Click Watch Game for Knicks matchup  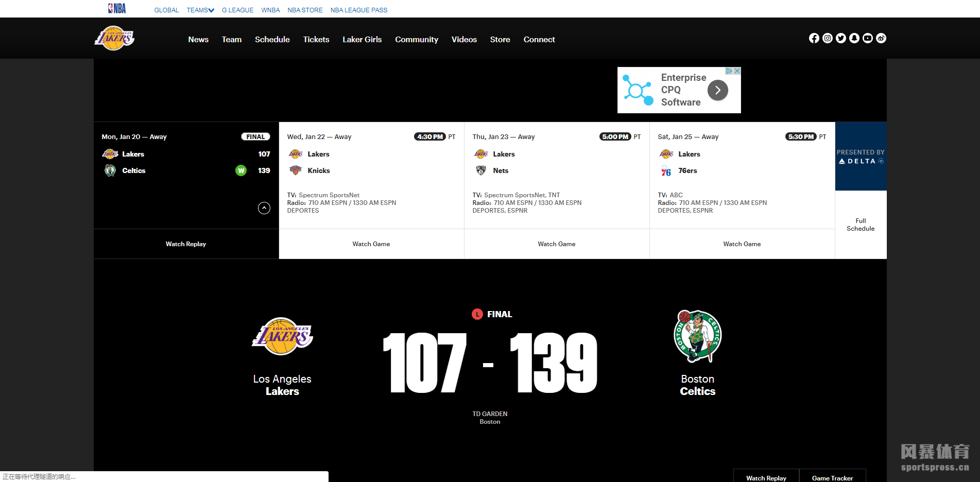coord(371,244)
